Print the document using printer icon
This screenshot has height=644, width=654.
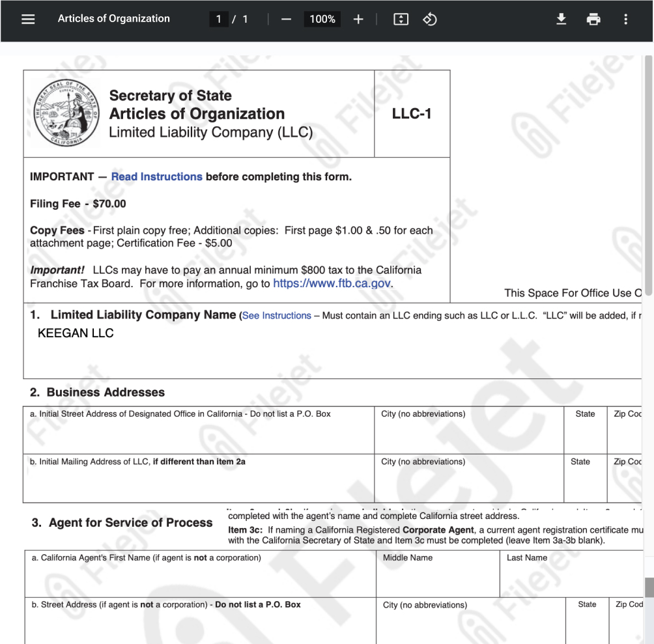593,19
